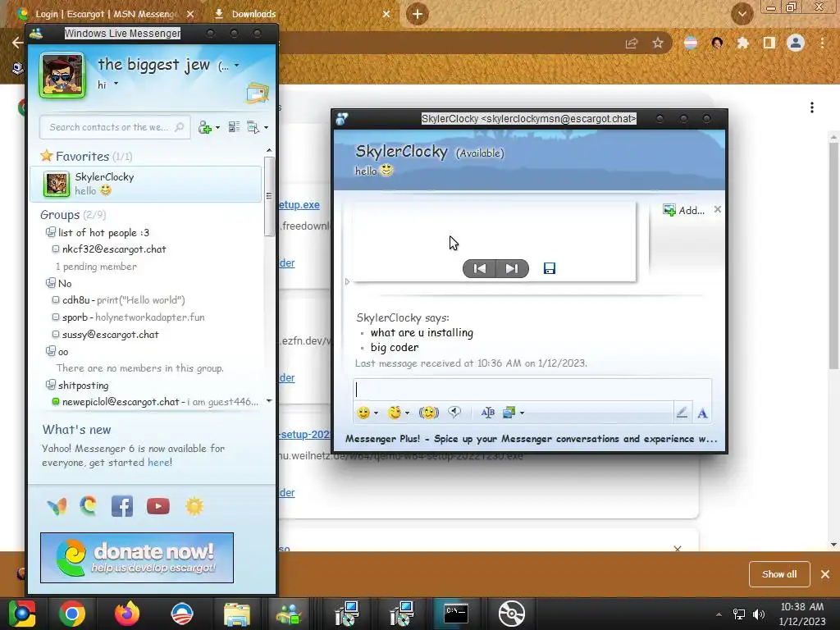Open Firefox from the taskbar
This screenshot has height=630, width=840.
tap(127, 614)
